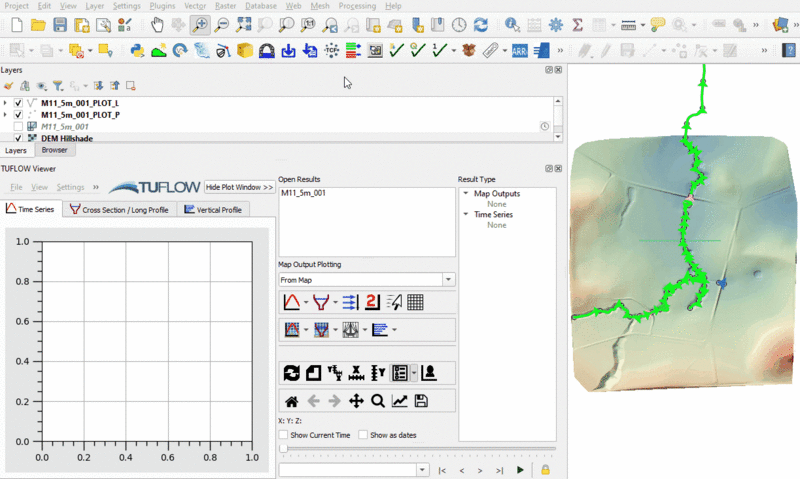Image resolution: width=800 pixels, height=479 pixels.
Task: Select the Pan Map hand tool
Action: point(158,24)
